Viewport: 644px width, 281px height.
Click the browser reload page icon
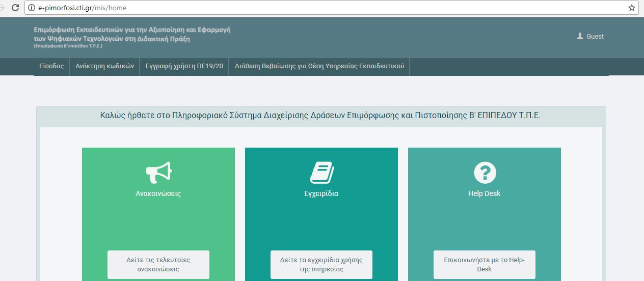[15, 8]
